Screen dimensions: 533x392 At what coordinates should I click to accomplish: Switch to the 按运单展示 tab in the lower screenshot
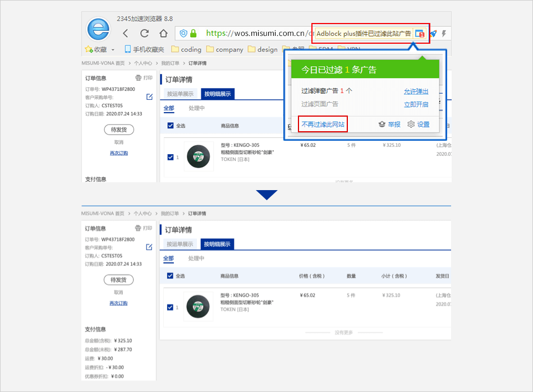(180, 245)
